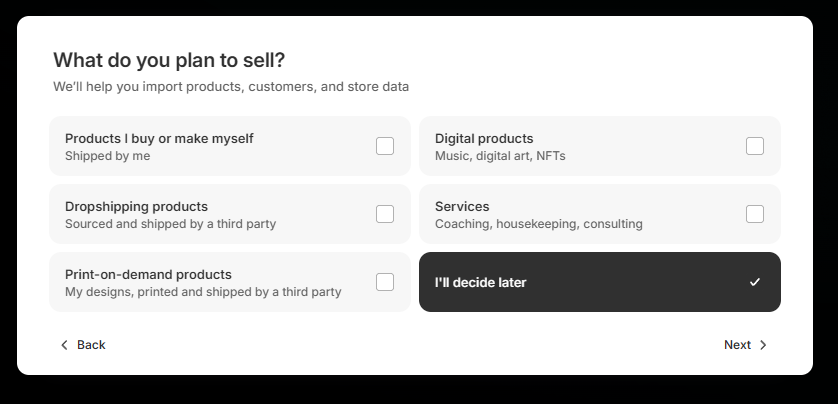Click 'Music, digital art, NFTs' description text

(x=500, y=156)
